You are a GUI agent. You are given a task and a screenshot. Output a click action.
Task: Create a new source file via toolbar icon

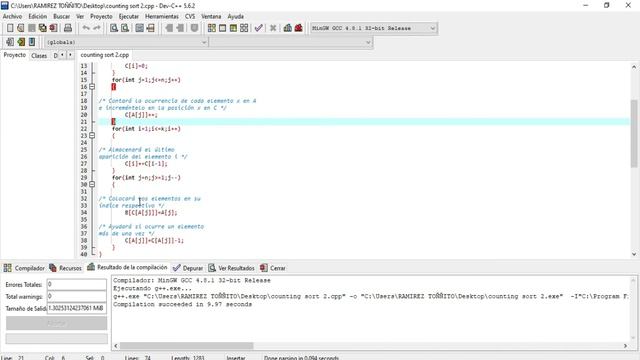coord(10,28)
